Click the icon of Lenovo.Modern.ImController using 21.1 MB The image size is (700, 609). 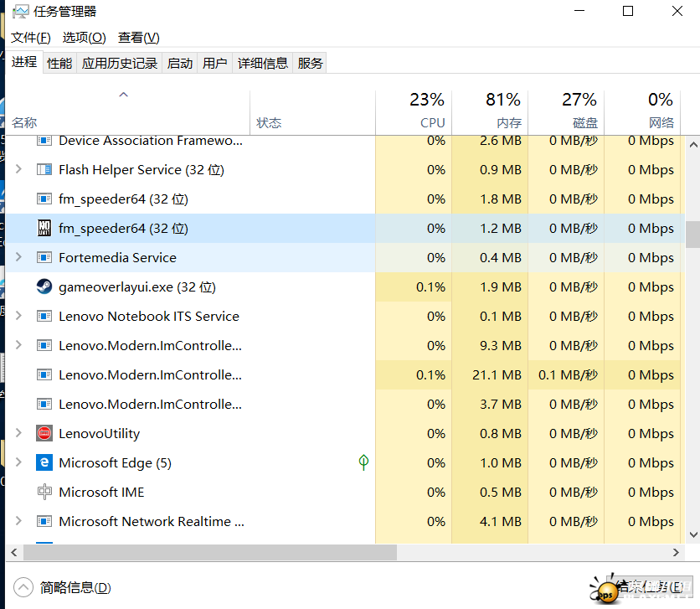click(x=44, y=374)
